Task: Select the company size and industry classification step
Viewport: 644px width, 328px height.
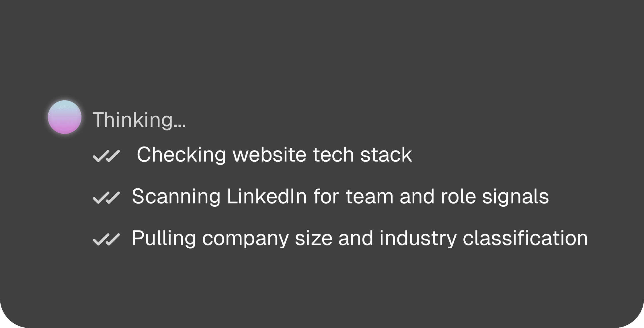Action: tap(360, 238)
